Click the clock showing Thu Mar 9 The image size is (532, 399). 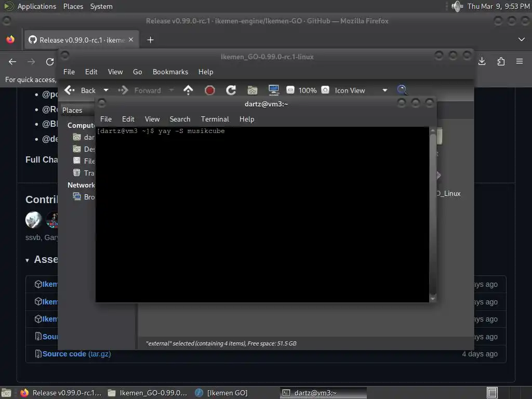(498, 6)
